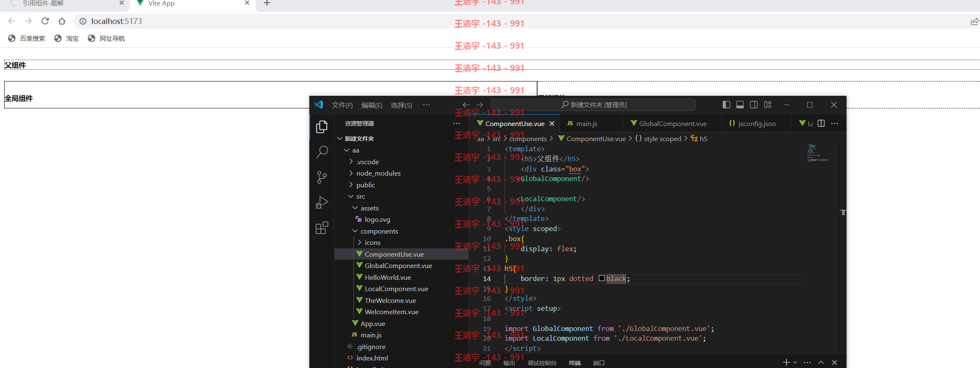The height and width of the screenshot is (368, 980).
Task: Toggle the primary side bar layout icon
Action: pyautogui.click(x=726, y=105)
